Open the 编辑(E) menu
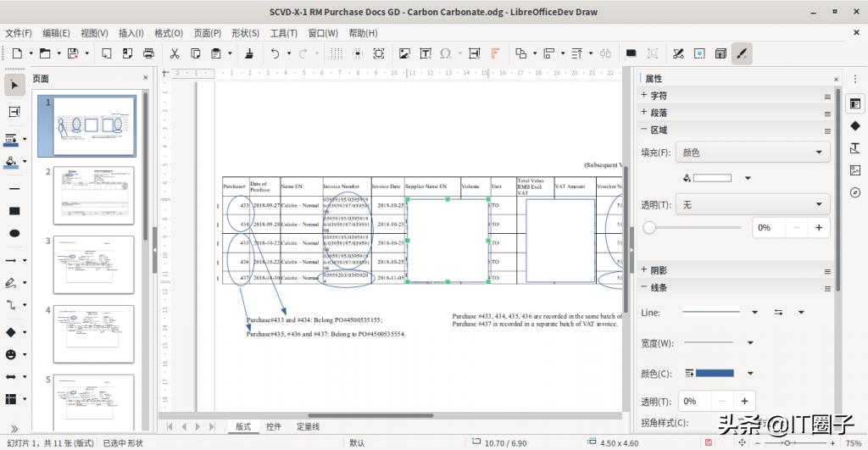This screenshot has width=868, height=450. pos(57,33)
